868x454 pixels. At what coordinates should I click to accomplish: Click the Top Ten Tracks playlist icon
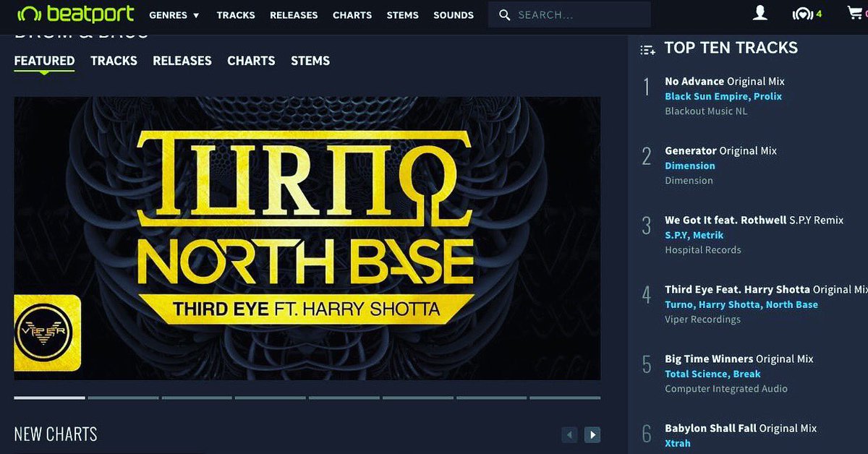pyautogui.click(x=648, y=49)
